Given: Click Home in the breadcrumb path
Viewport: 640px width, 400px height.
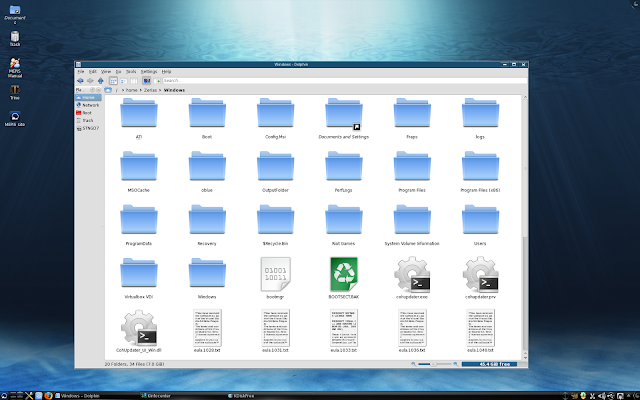Looking at the screenshot, I should [130, 90].
